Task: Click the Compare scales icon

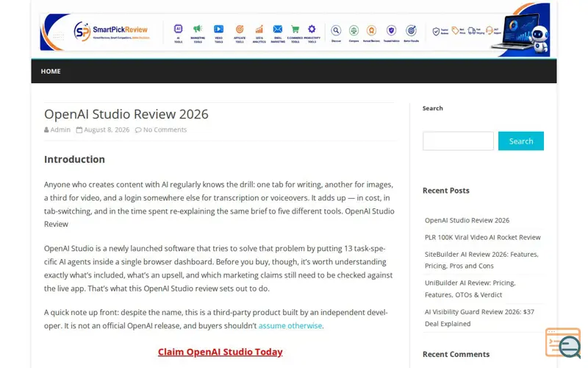Action: tap(354, 30)
